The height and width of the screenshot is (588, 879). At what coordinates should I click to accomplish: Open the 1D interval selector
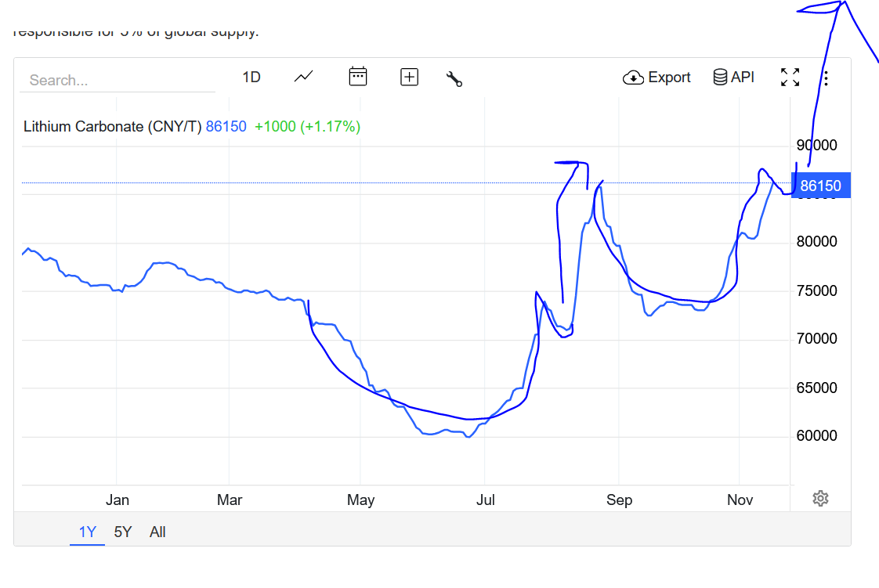[251, 78]
